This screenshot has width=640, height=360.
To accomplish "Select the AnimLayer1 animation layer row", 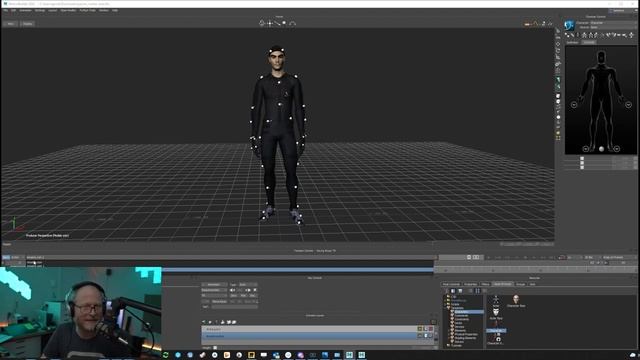I will click(x=309, y=329).
